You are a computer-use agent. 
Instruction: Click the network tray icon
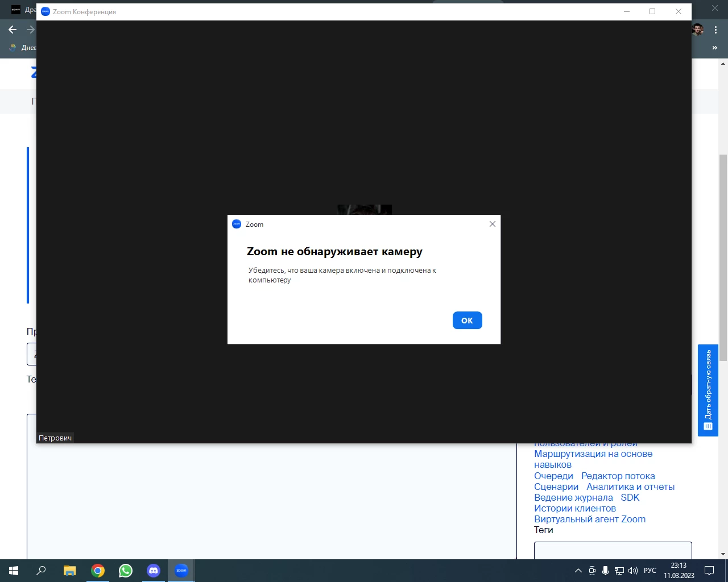[619, 571]
